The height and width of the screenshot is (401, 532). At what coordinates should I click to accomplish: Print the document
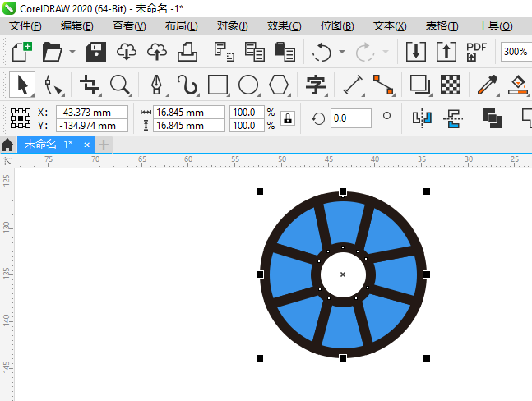tap(187, 52)
